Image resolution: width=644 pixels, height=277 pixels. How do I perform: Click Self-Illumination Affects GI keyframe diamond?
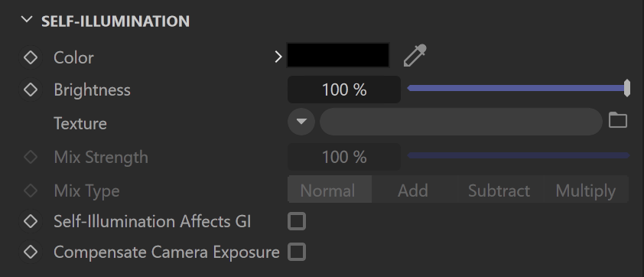pyautogui.click(x=31, y=221)
